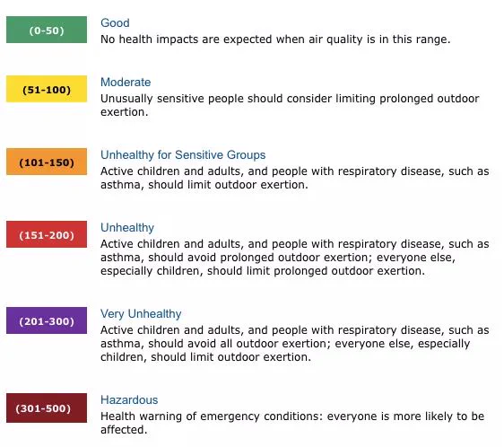Click the Unhealthy heading link
This screenshot has height=447, width=504.
pos(127,227)
